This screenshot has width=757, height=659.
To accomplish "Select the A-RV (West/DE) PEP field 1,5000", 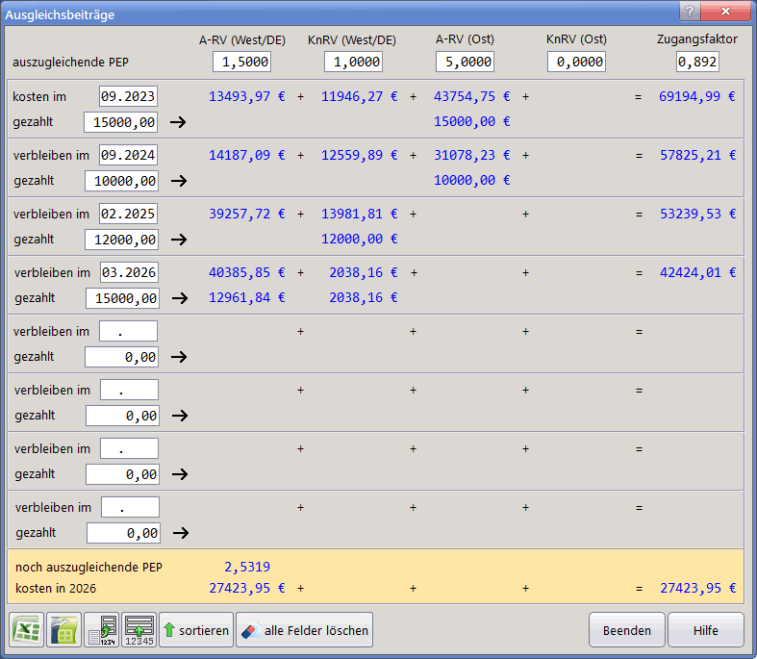I will pos(241,62).
